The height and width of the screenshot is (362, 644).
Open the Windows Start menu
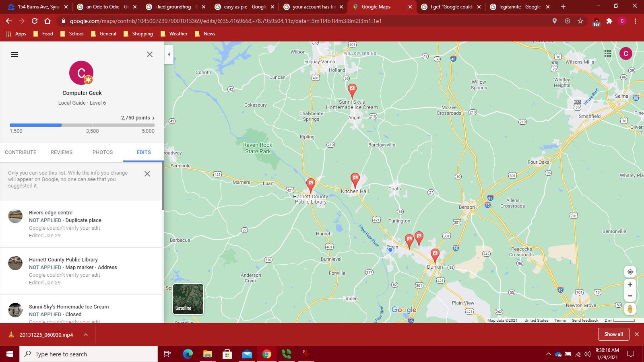coord(10,354)
